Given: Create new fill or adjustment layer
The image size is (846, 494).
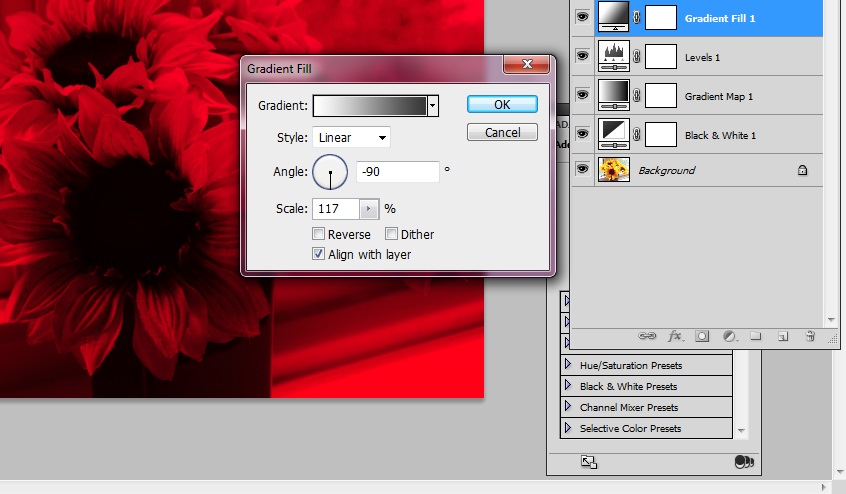Looking at the screenshot, I should pyautogui.click(x=730, y=337).
